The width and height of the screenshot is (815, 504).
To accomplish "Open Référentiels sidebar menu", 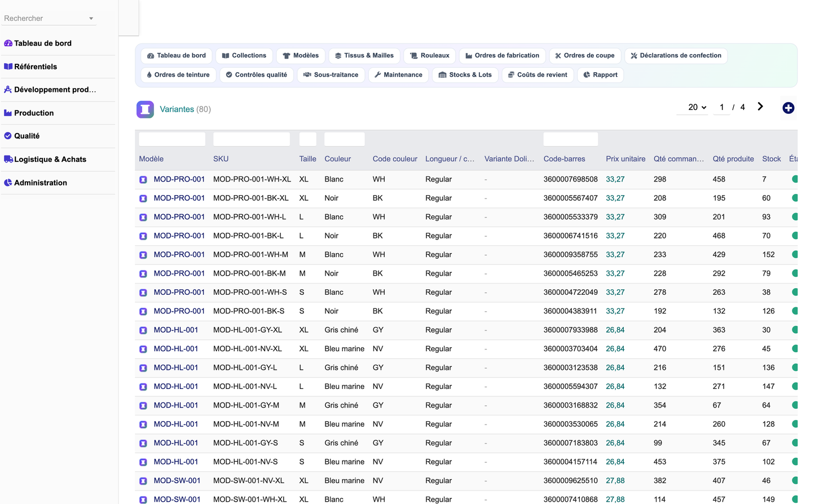I will point(30,67).
